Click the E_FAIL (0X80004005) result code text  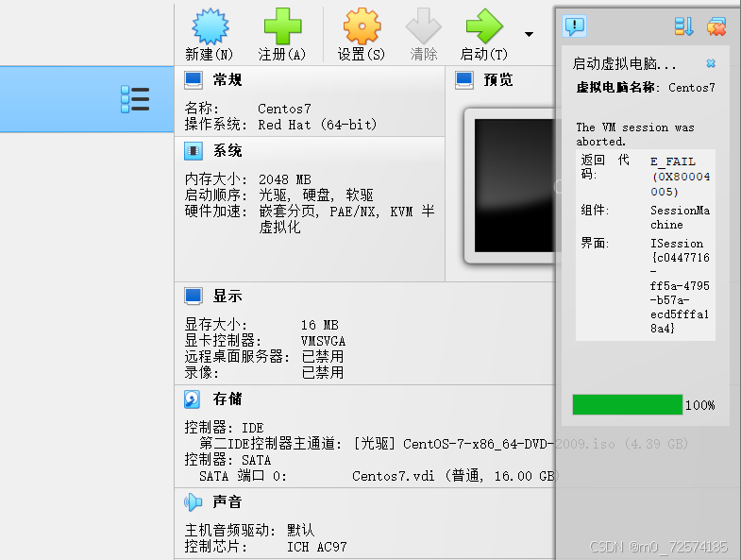point(680,177)
